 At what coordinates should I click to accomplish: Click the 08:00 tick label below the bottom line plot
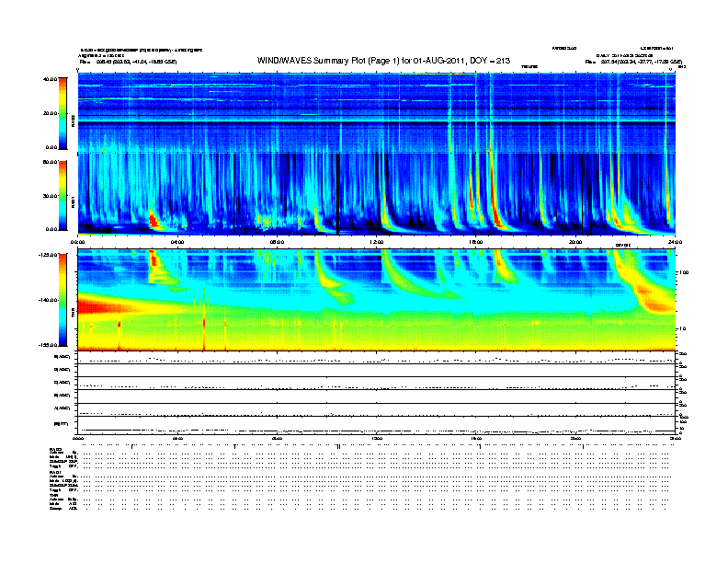pyautogui.click(x=277, y=439)
